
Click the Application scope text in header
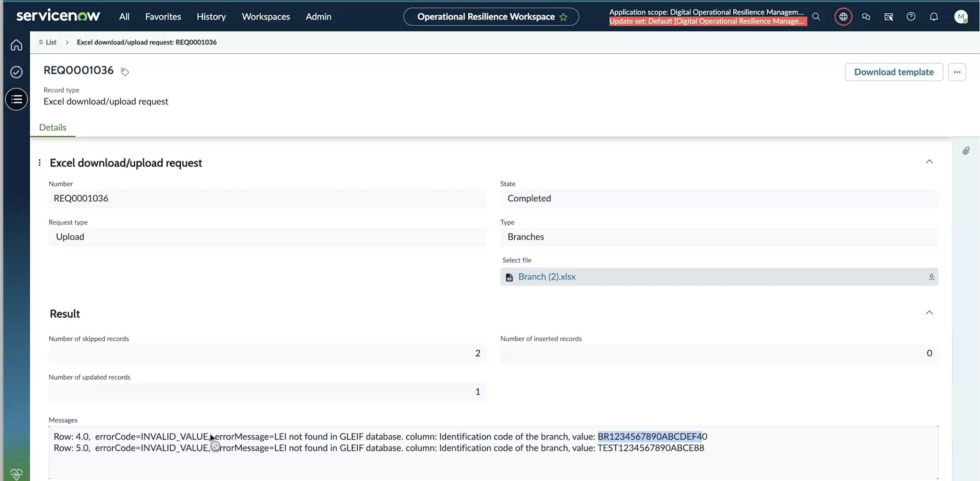point(706,12)
